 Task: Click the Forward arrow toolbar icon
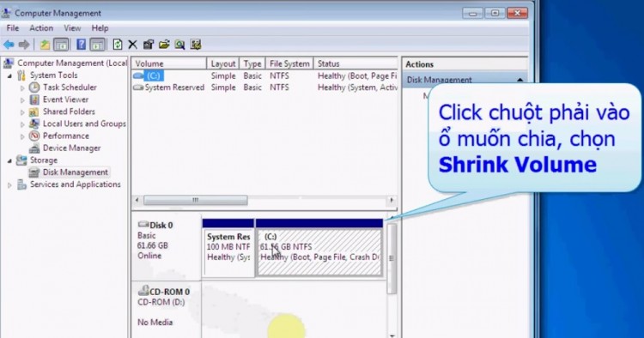24,45
